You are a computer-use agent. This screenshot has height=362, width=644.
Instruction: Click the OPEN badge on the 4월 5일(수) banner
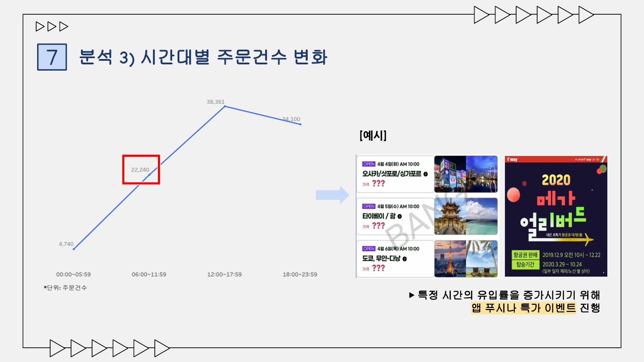tap(369, 206)
